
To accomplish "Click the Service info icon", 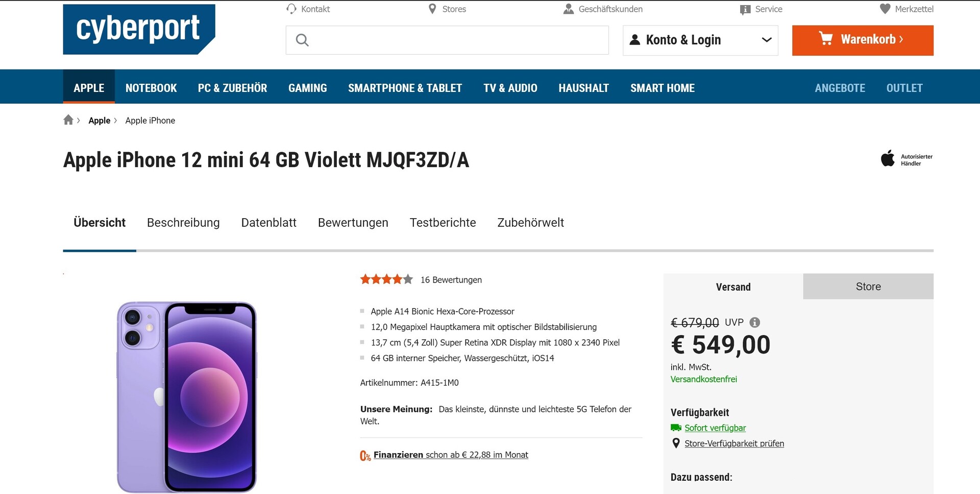I will pyautogui.click(x=745, y=9).
